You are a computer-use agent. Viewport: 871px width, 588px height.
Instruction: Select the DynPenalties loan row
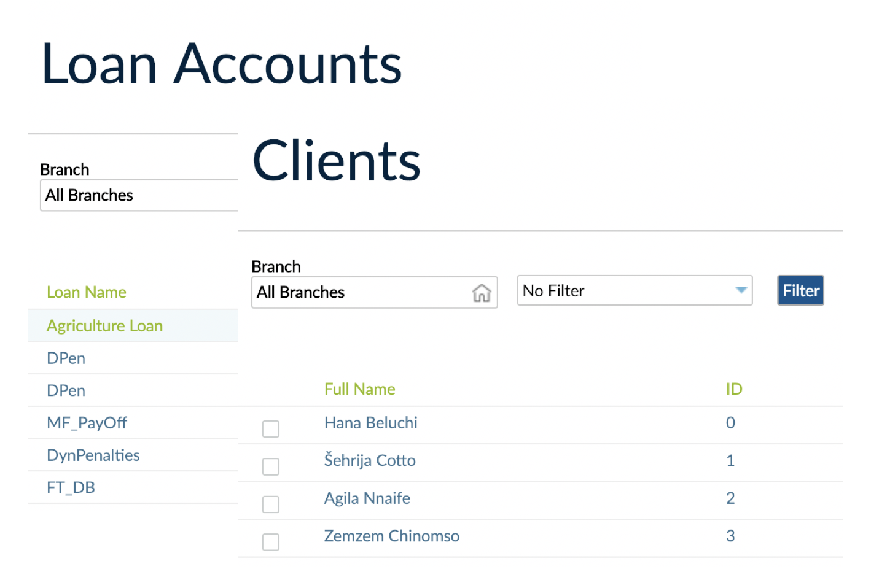point(93,455)
